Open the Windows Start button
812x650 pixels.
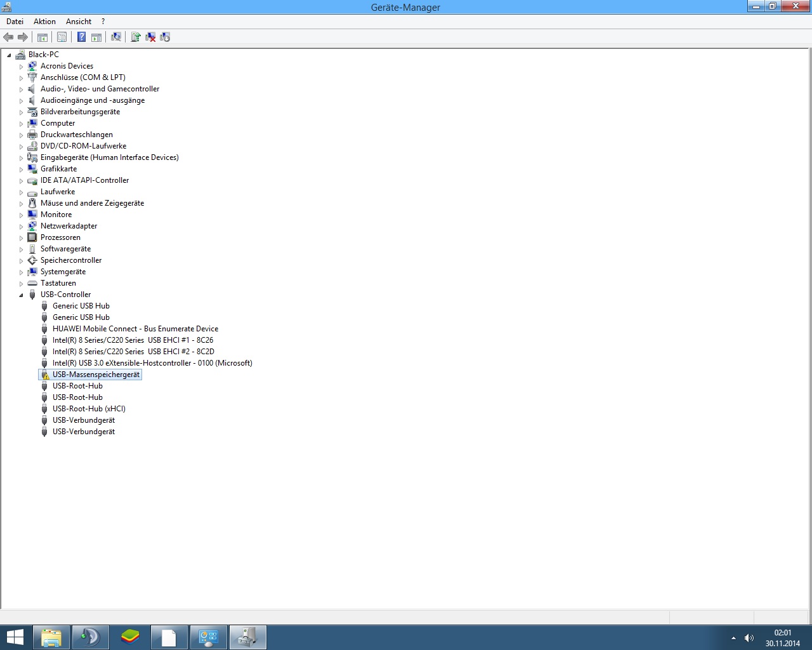pyautogui.click(x=15, y=637)
